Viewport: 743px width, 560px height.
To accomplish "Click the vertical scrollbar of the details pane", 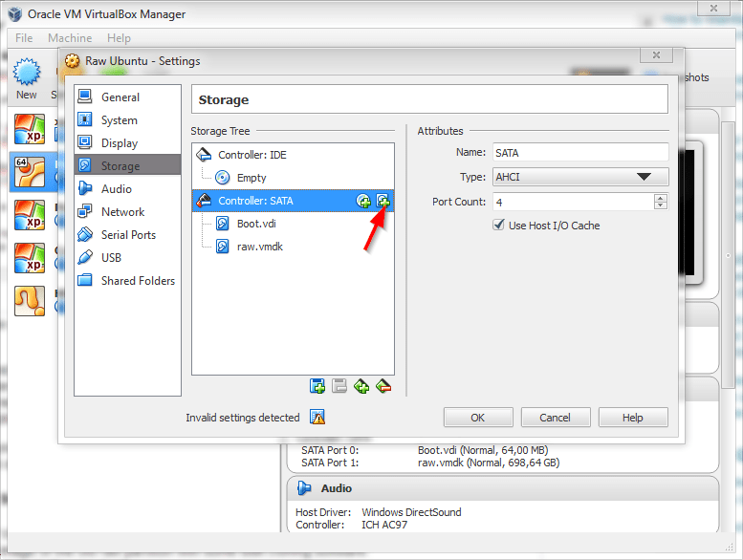I will point(728,255).
